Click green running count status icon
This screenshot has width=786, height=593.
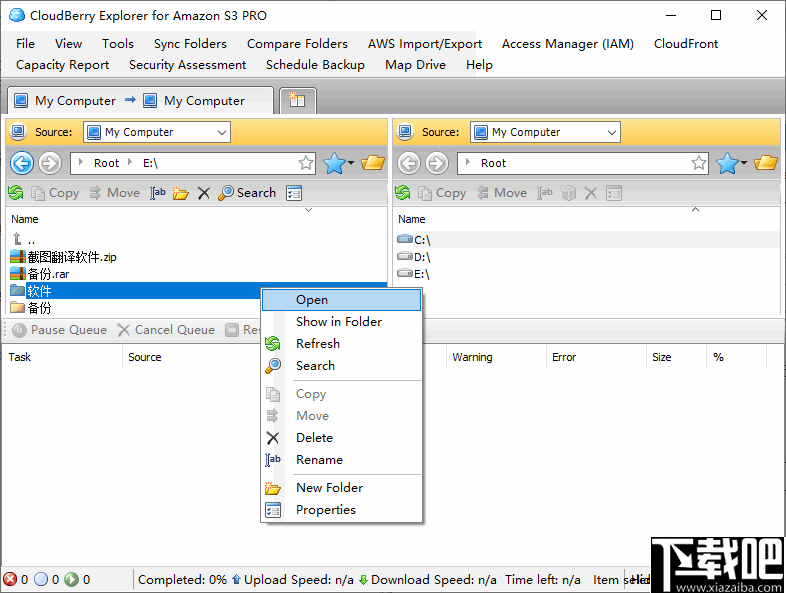pyautogui.click(x=72, y=579)
